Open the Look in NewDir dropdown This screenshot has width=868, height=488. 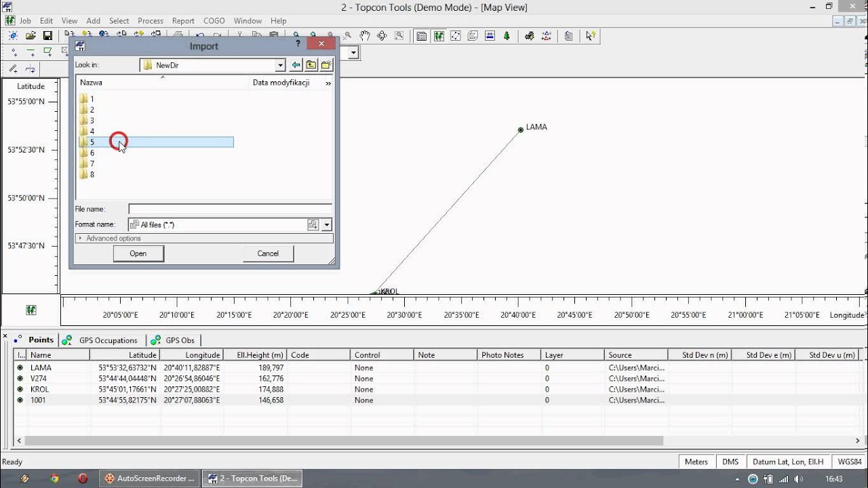point(280,65)
